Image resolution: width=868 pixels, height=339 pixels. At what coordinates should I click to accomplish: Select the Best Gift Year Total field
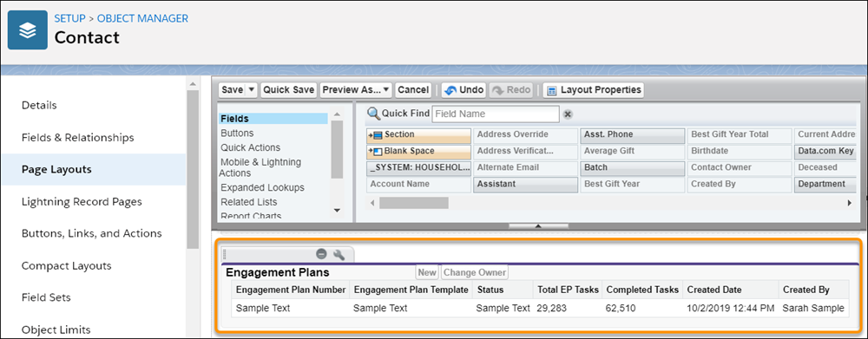pos(740,134)
